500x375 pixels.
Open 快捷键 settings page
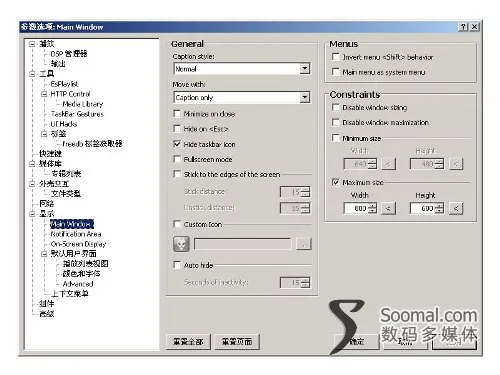point(50,154)
